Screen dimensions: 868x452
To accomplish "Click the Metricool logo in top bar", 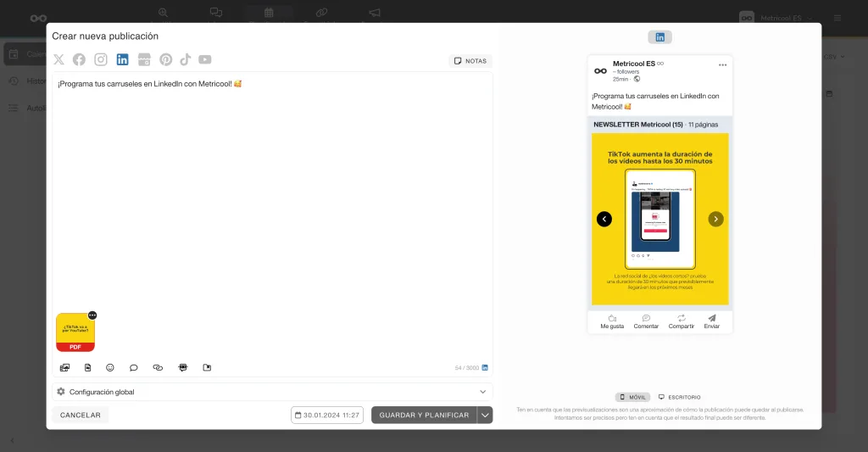I will pos(39,19).
